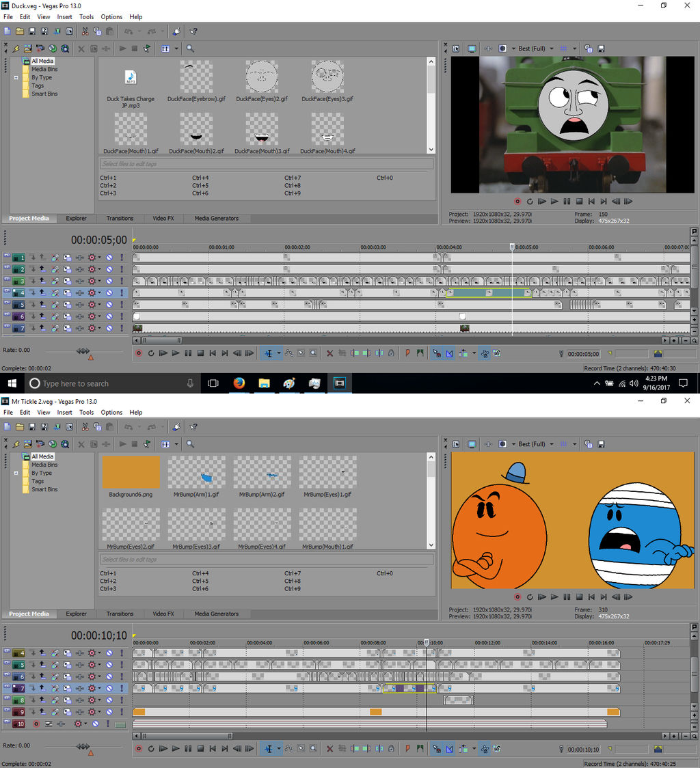Open auto ripple dropdown arrow in Mr Tickle toolbar
Viewport: 700px width, 768px height.
click(x=474, y=748)
